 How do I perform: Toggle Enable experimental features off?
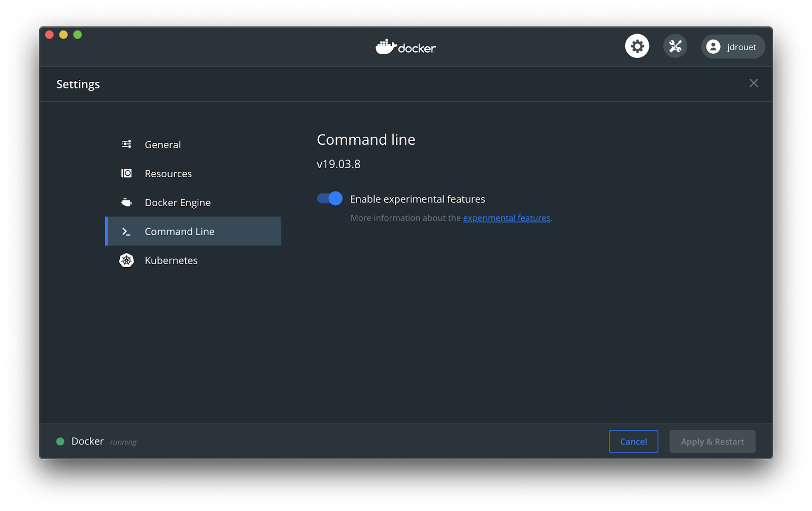pos(329,198)
